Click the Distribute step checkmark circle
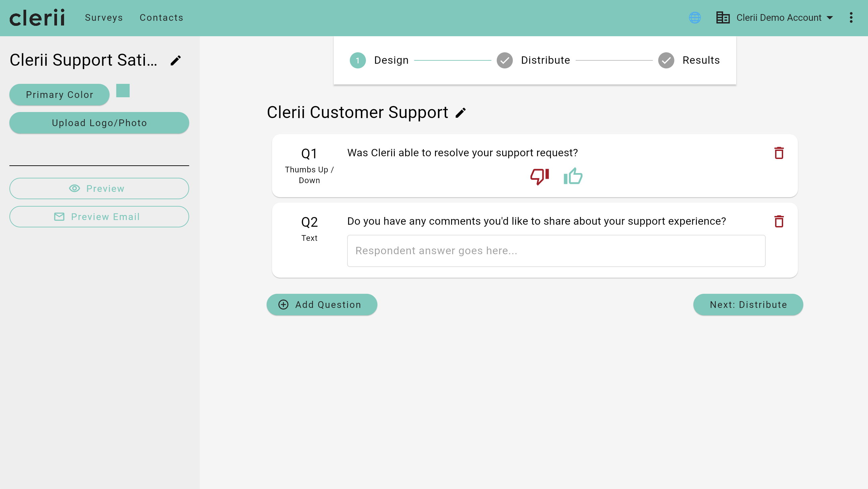Image resolution: width=868 pixels, height=489 pixels. tap(504, 61)
